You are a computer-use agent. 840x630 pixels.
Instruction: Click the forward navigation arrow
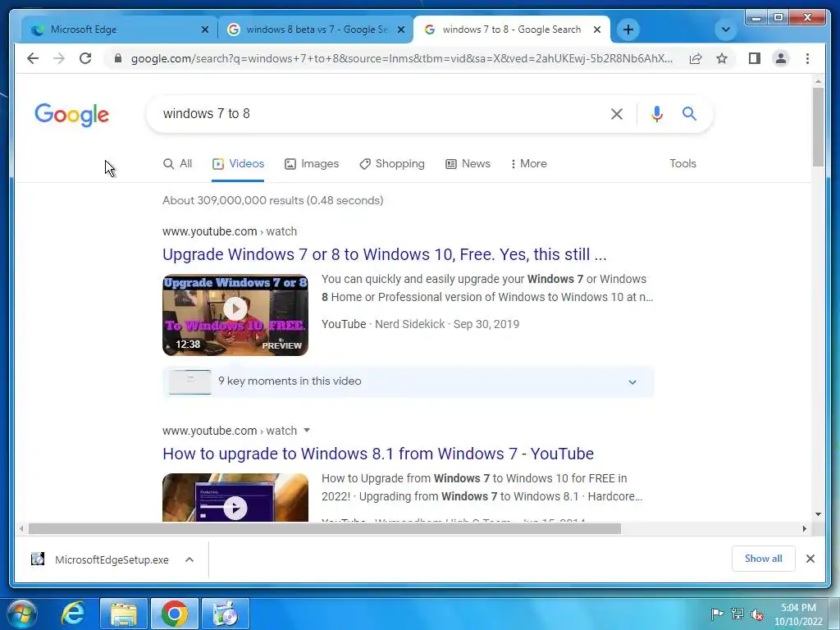59,58
